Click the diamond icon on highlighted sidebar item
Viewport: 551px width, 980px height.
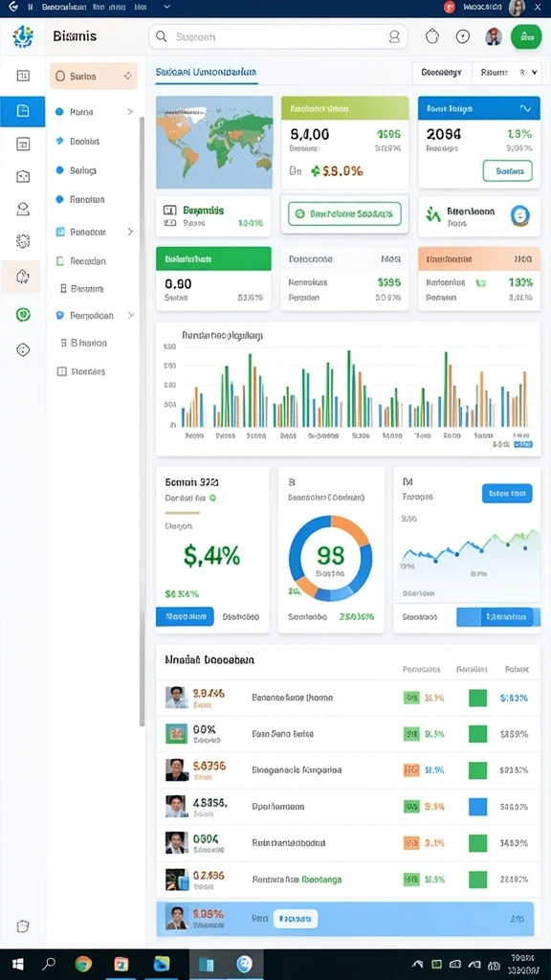127,77
